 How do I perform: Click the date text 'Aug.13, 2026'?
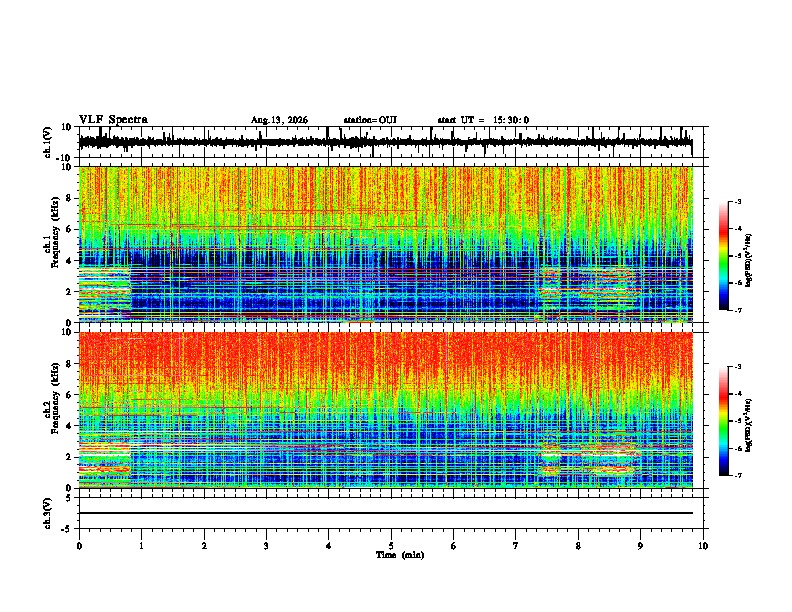pos(279,120)
